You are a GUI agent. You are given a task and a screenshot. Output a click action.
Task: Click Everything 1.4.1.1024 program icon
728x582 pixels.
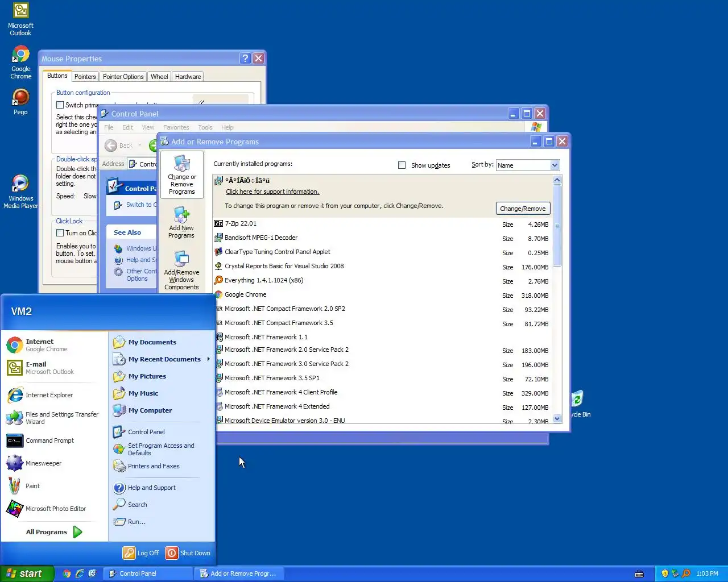(x=218, y=280)
